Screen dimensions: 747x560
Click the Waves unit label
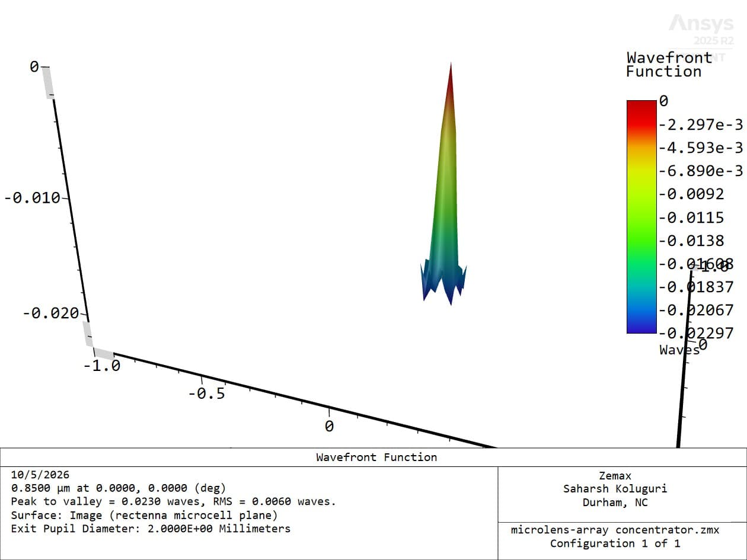(x=679, y=350)
